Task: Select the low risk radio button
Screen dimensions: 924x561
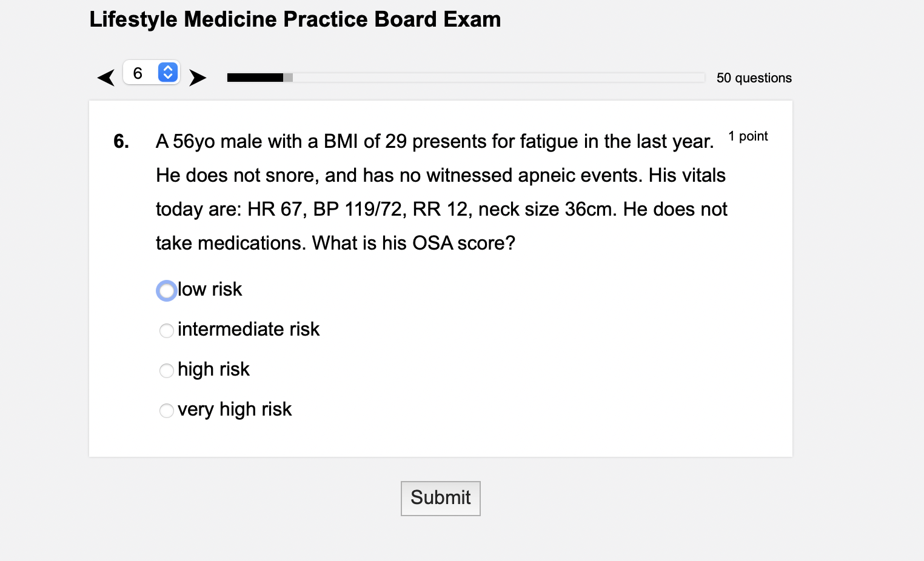Action: (x=167, y=291)
